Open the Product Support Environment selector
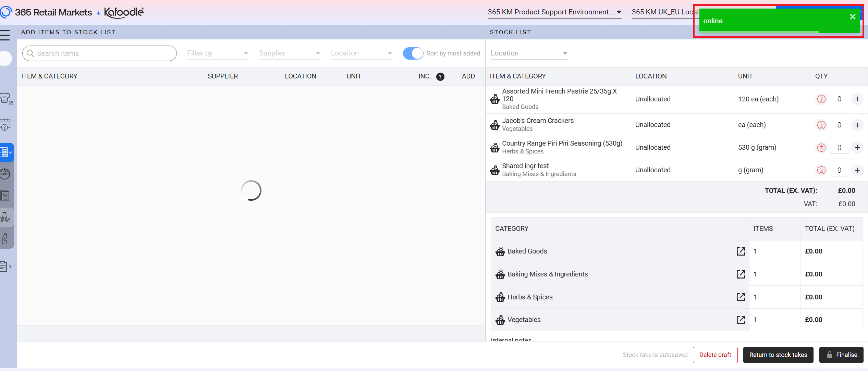This screenshot has height=371, width=868. click(554, 12)
